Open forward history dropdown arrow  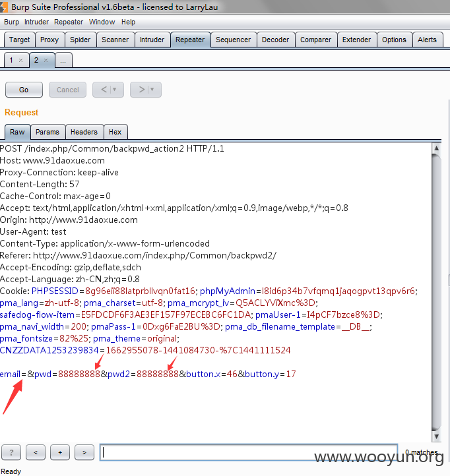coord(152,90)
